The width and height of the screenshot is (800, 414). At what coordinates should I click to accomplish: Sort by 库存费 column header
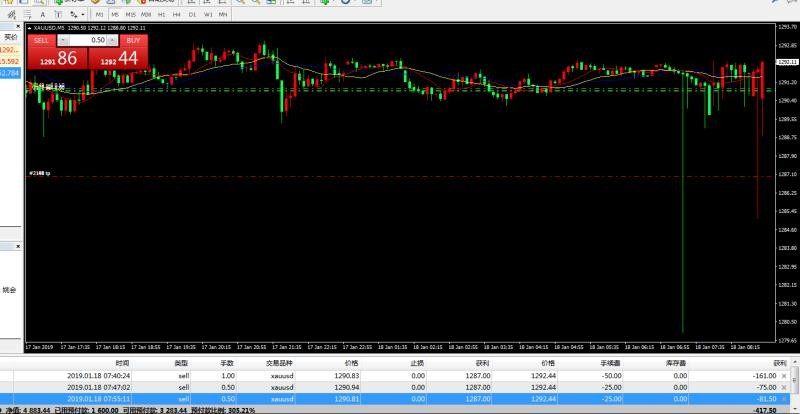[x=677, y=363]
